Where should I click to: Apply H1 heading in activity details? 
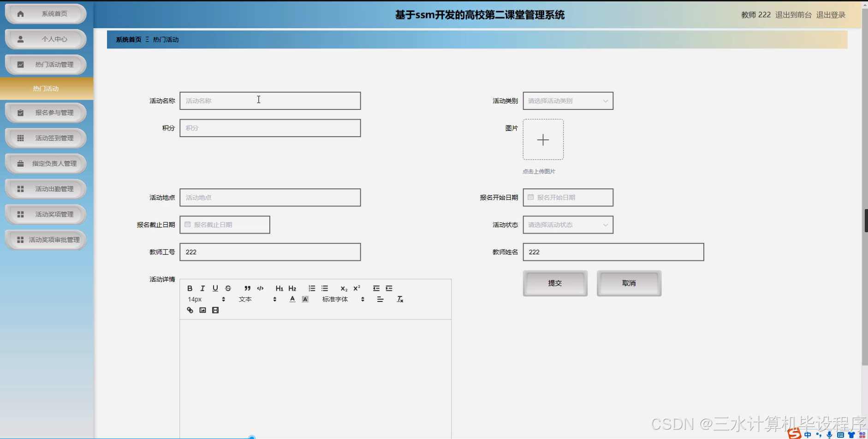click(x=279, y=288)
